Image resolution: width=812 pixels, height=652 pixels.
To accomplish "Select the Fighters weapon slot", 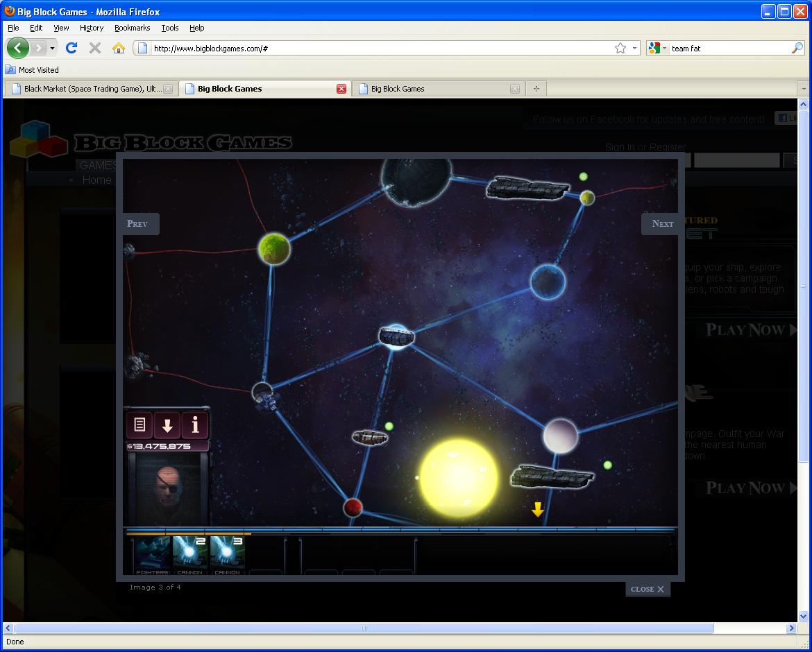I will coord(152,555).
